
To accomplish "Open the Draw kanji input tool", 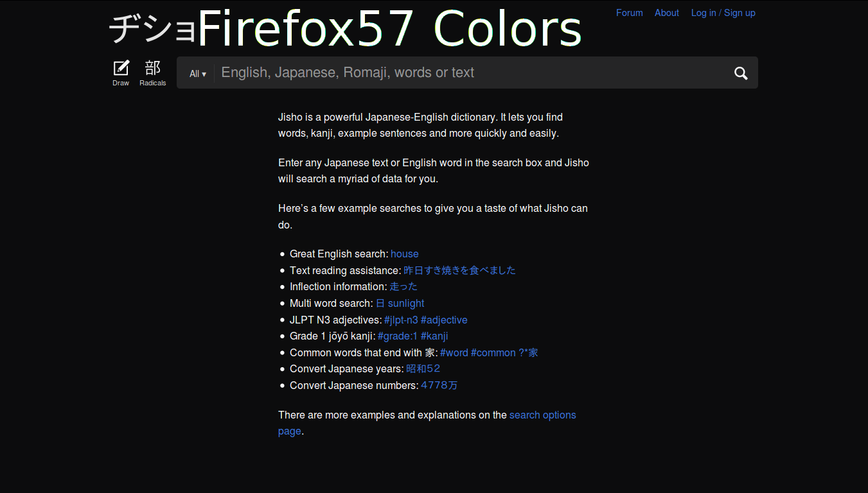I will point(121,73).
